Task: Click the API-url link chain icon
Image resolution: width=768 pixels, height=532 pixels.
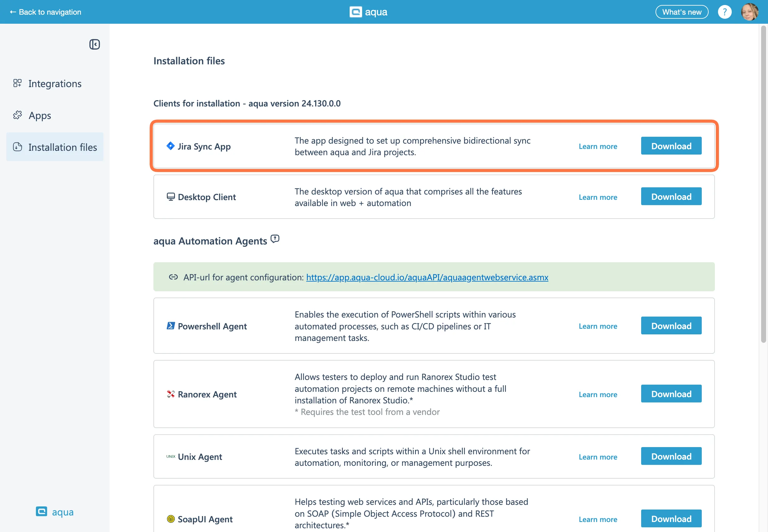Action: 173,277
